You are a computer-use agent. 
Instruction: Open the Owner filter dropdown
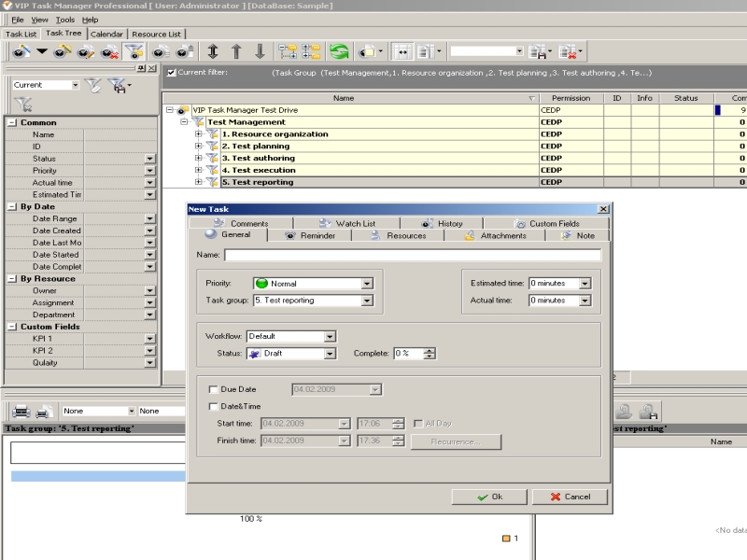(x=149, y=290)
